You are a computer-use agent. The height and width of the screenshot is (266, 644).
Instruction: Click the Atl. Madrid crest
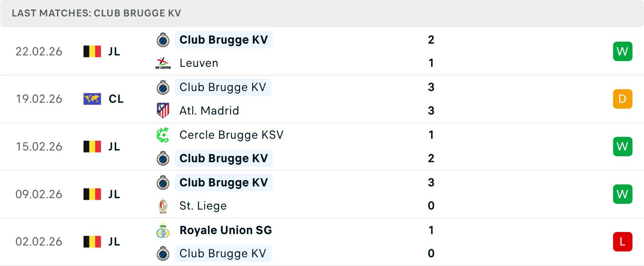pyautogui.click(x=163, y=110)
